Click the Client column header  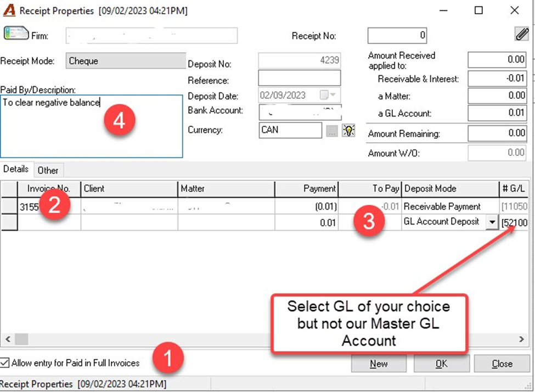[129, 189]
